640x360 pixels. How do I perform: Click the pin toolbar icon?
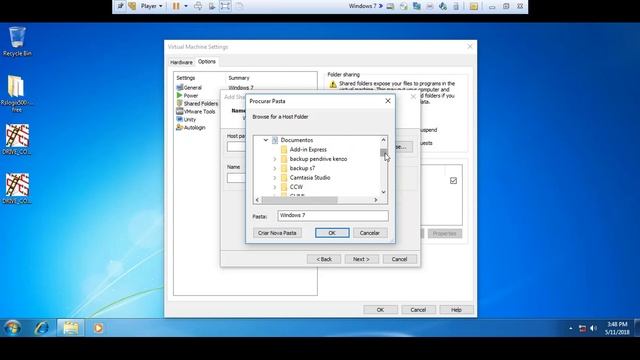pyautogui.click(x=120, y=6)
